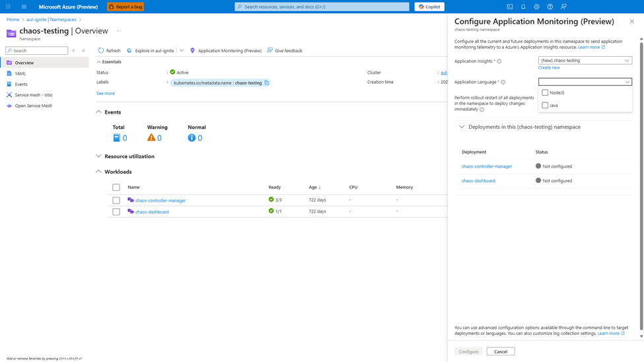The width and height of the screenshot is (644, 362).
Task: Click the sidebar Search box
Action: click(36, 51)
